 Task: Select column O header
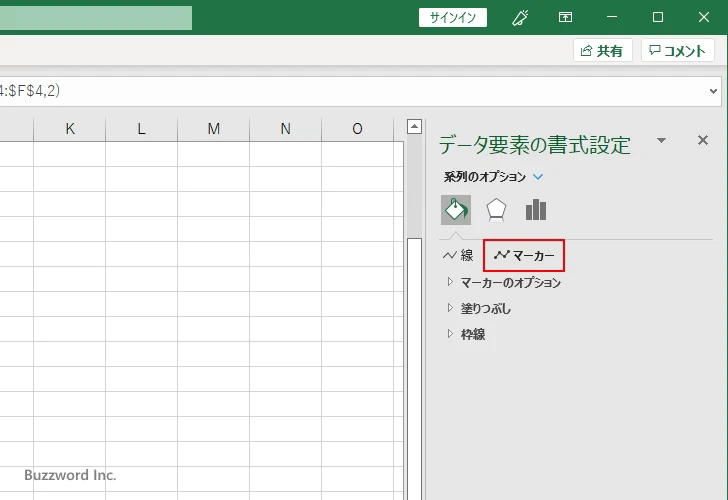[x=358, y=129]
